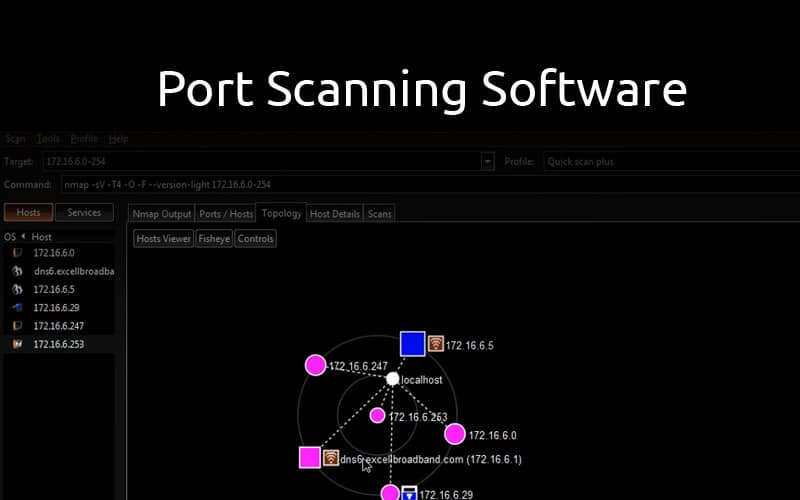800x500 pixels.
Task: Select dns6.excellbroadba host in list
Action: coord(59,271)
